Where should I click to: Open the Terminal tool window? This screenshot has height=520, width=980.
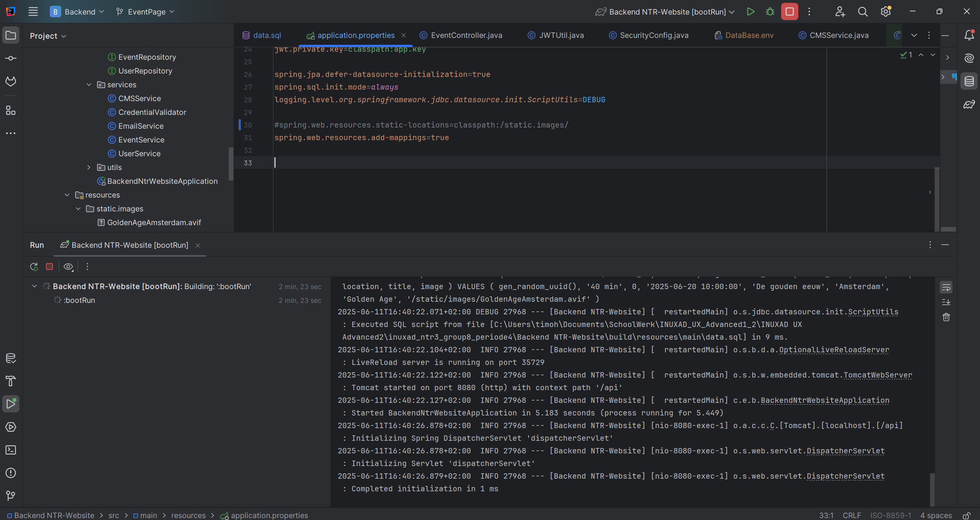[11, 450]
